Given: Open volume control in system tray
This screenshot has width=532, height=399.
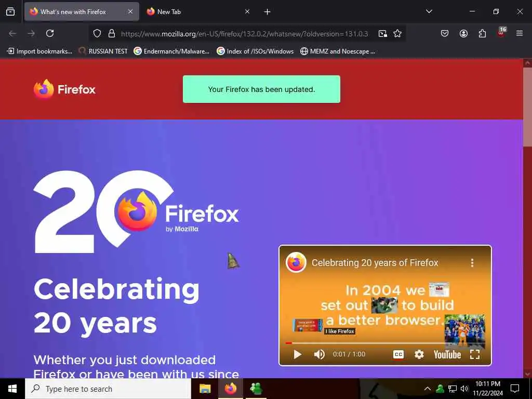Looking at the screenshot, I should 464,389.
